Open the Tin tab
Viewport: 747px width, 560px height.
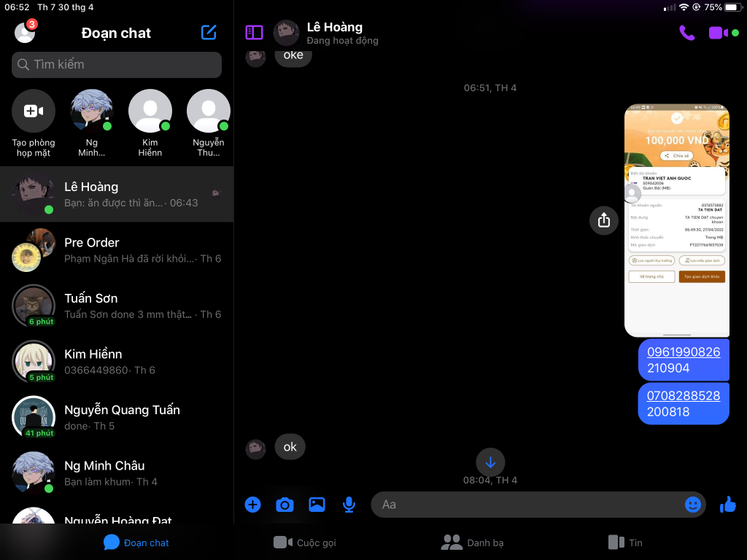625,542
